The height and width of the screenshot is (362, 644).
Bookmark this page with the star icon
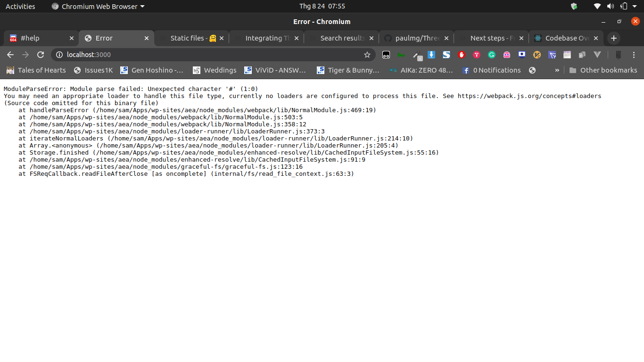click(x=367, y=55)
